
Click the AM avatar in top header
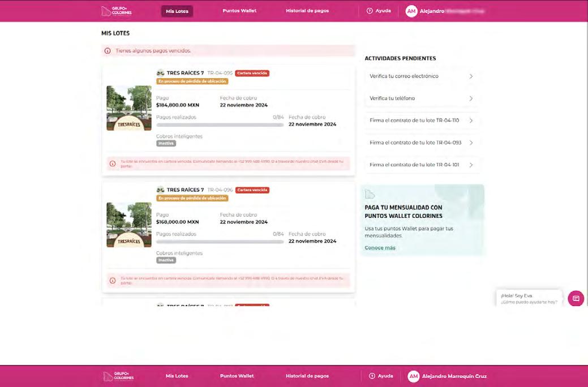point(411,11)
